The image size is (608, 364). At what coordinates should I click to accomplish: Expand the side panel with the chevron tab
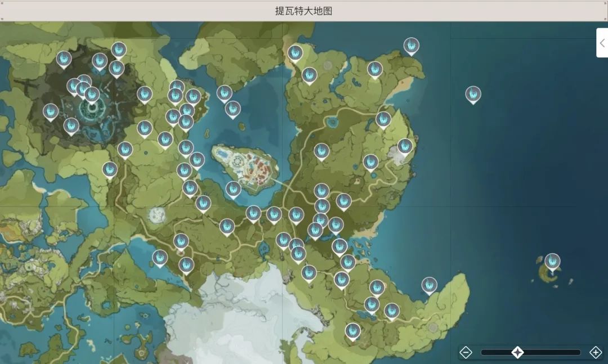[602, 43]
